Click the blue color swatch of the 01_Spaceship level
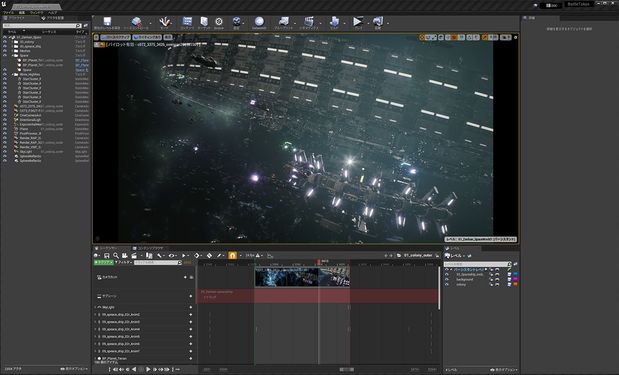Image resolution: width=619 pixels, height=375 pixels. [x=515, y=274]
